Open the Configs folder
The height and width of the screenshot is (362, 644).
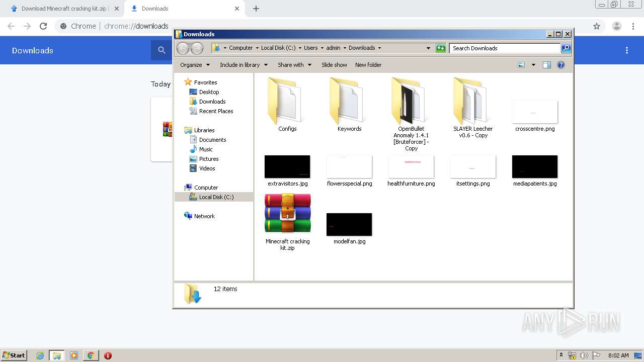coord(287,105)
